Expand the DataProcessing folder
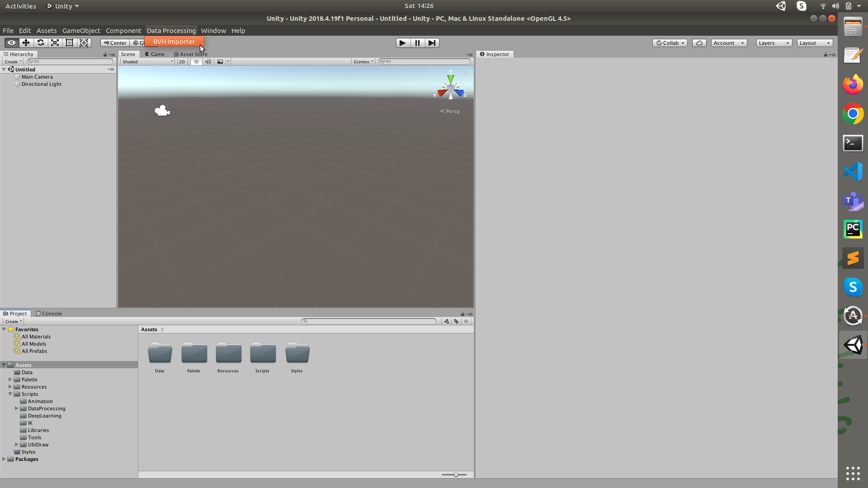 17,408
